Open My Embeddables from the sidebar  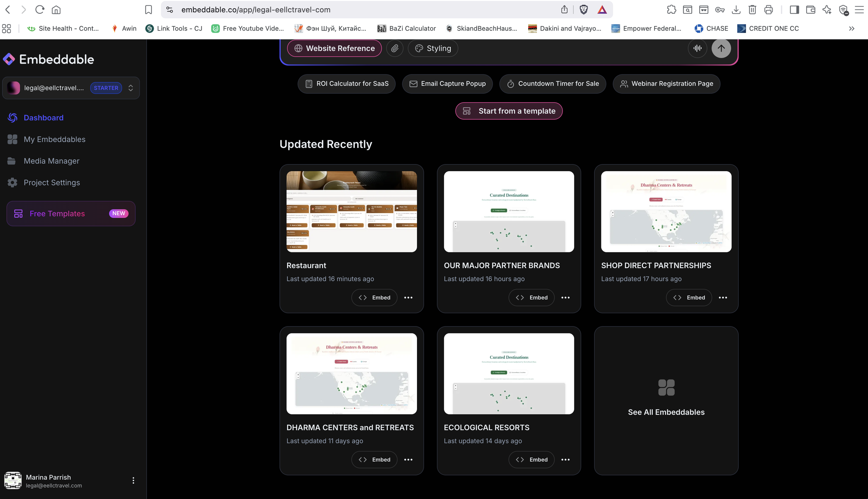coord(55,139)
